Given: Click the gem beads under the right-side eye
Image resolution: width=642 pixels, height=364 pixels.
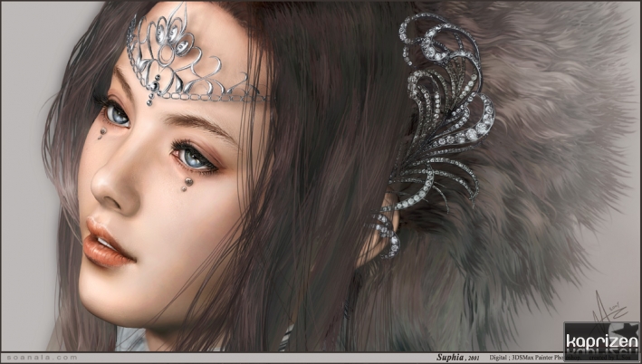Looking at the screenshot, I should coord(187,184).
